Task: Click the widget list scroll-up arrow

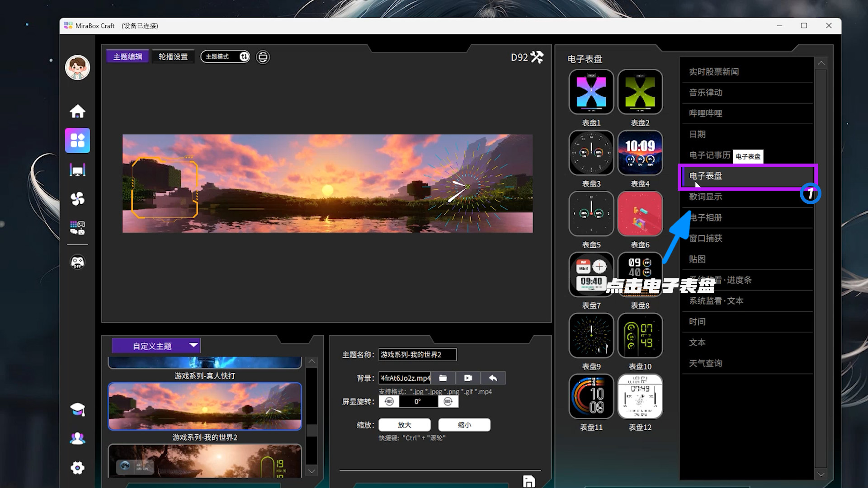Action: 821,63
